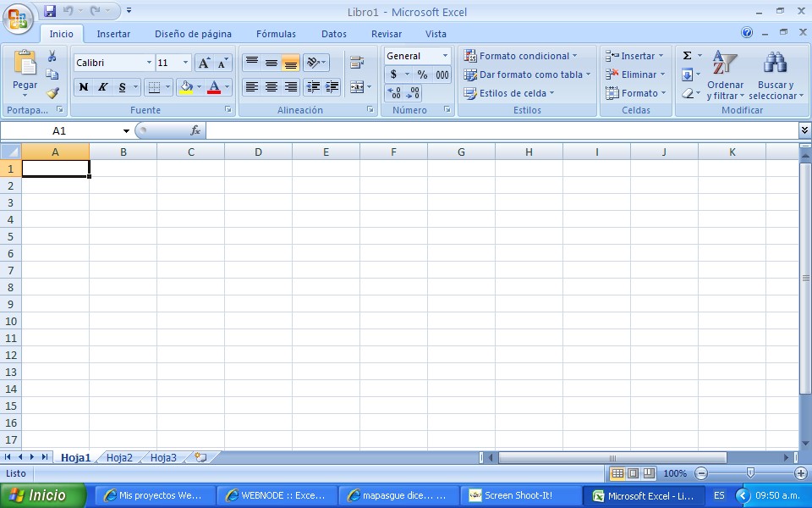Open the Fórmulas ribbon tab
This screenshot has height=508, width=812.
point(276,34)
